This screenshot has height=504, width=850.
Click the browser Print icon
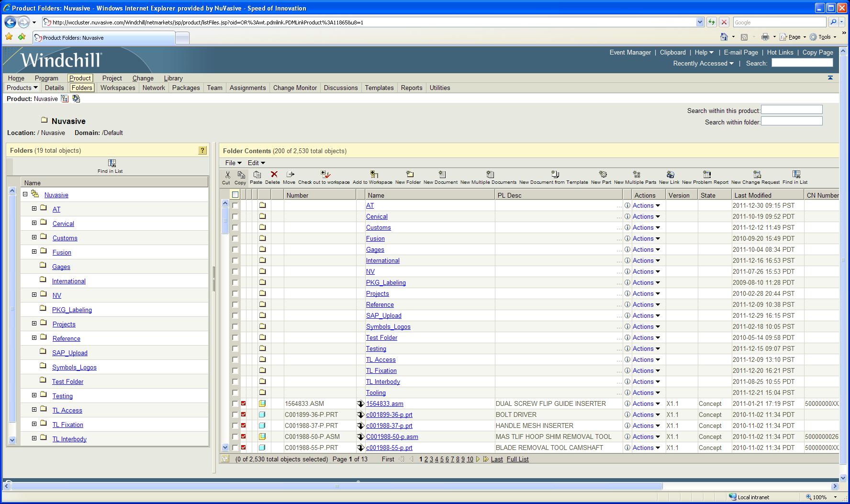tap(765, 37)
